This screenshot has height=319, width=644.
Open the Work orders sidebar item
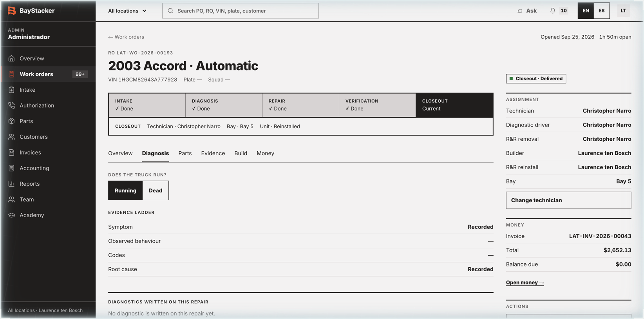click(48, 74)
